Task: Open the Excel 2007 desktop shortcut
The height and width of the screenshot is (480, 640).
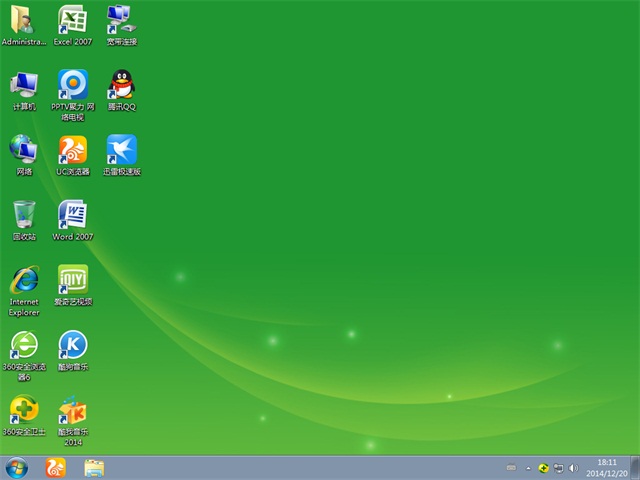Action: pos(72,20)
